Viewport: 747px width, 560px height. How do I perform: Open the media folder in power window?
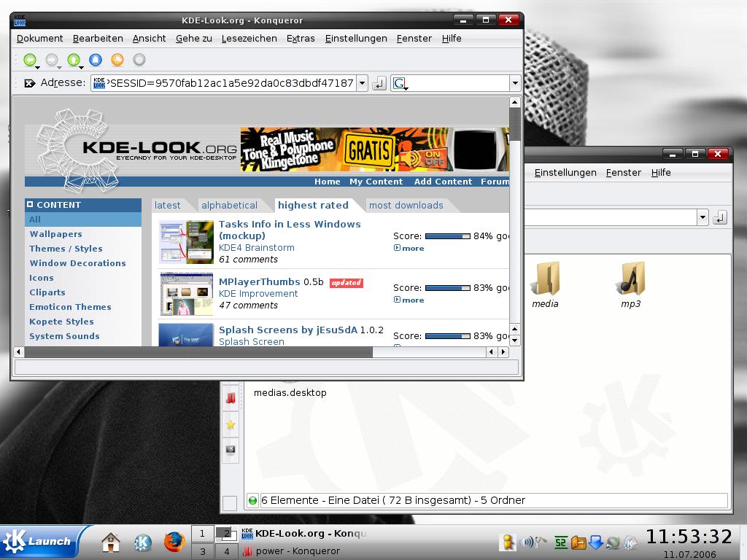[x=545, y=285]
